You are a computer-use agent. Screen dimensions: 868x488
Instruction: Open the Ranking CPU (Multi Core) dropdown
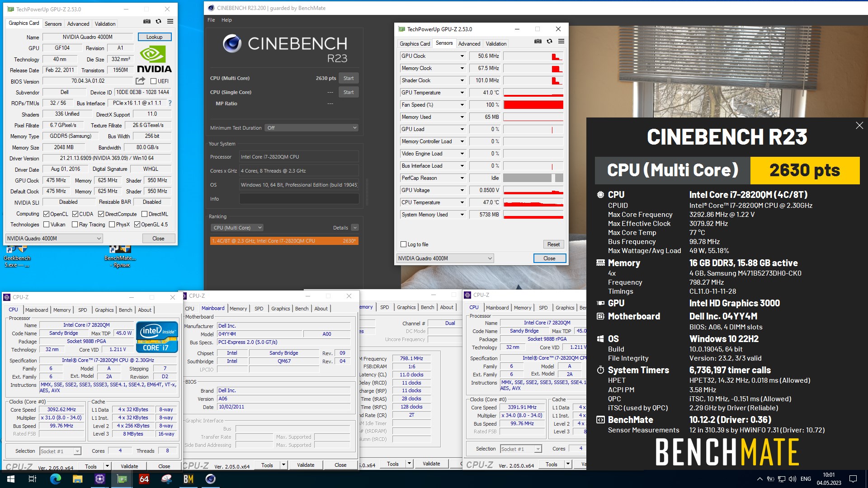[237, 228]
